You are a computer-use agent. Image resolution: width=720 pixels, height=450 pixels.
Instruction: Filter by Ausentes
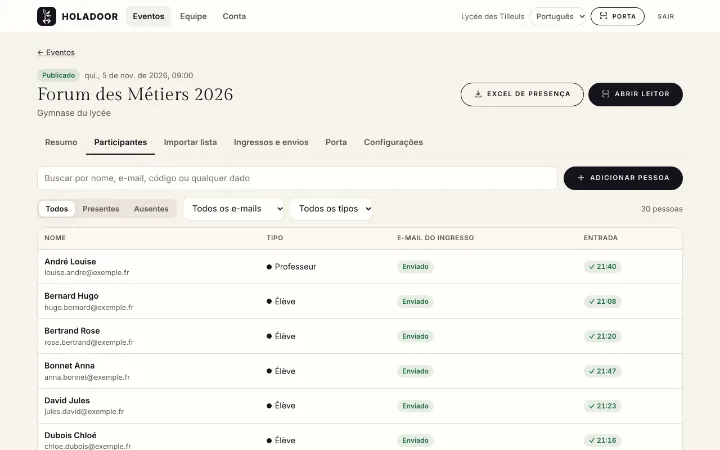pyautogui.click(x=151, y=209)
